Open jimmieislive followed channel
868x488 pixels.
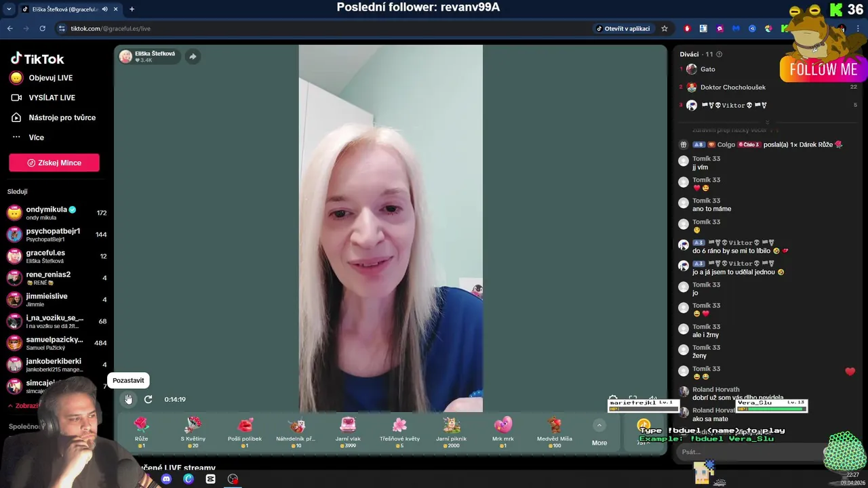pyautogui.click(x=57, y=300)
